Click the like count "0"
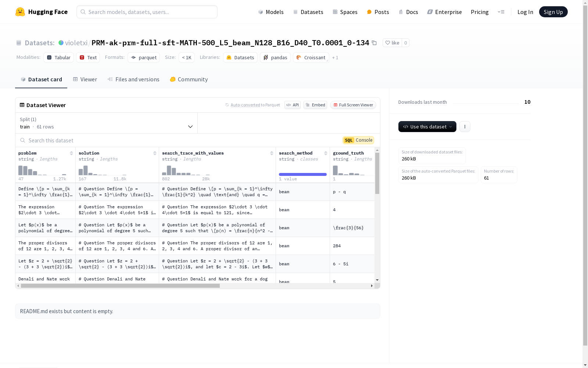This screenshot has width=588, height=368. (x=406, y=43)
